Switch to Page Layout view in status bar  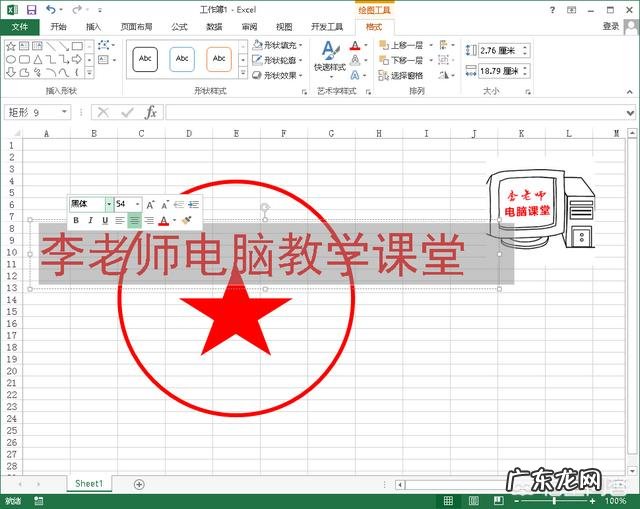(x=473, y=500)
